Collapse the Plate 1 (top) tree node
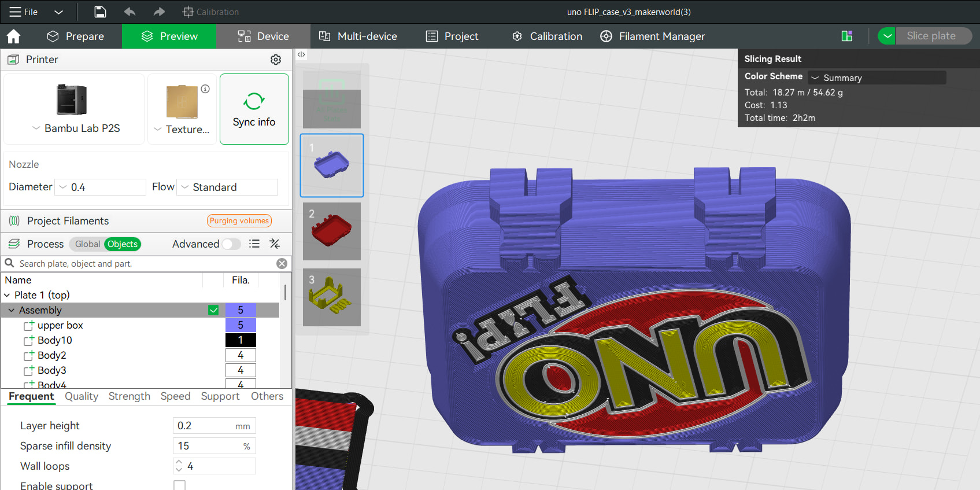Viewport: 980px width, 490px height. coord(7,296)
